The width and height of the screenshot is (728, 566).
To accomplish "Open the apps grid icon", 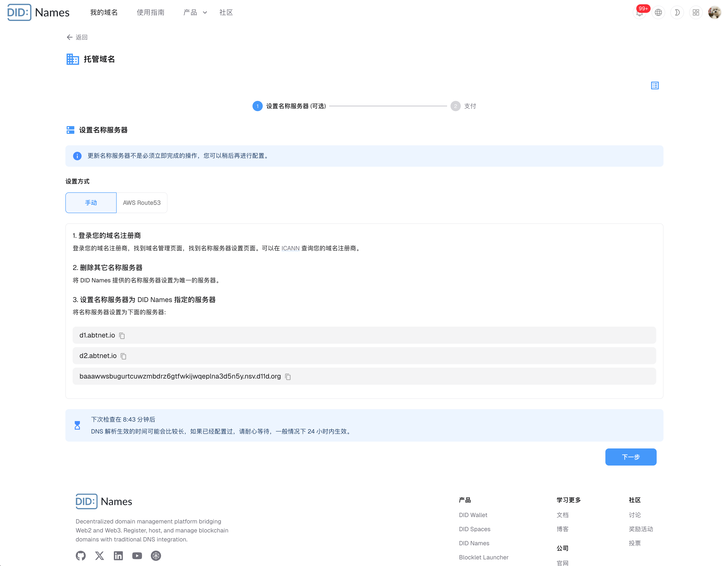I will click(x=696, y=13).
